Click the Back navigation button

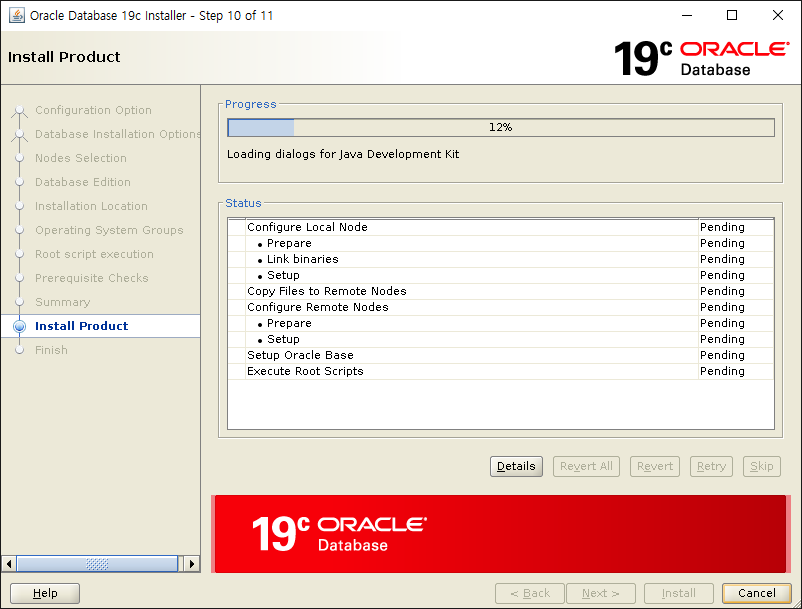(530, 593)
